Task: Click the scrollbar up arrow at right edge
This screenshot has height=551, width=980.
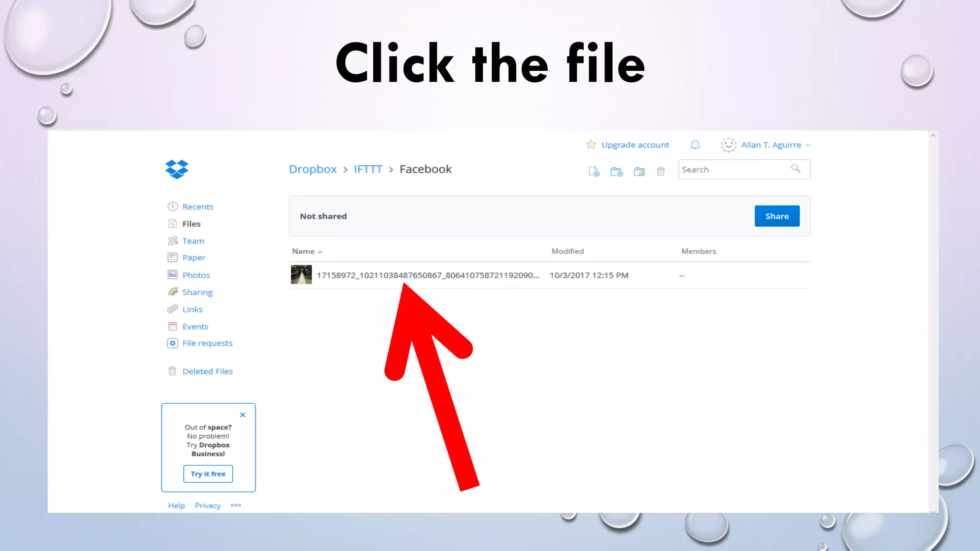Action: coord(933,136)
